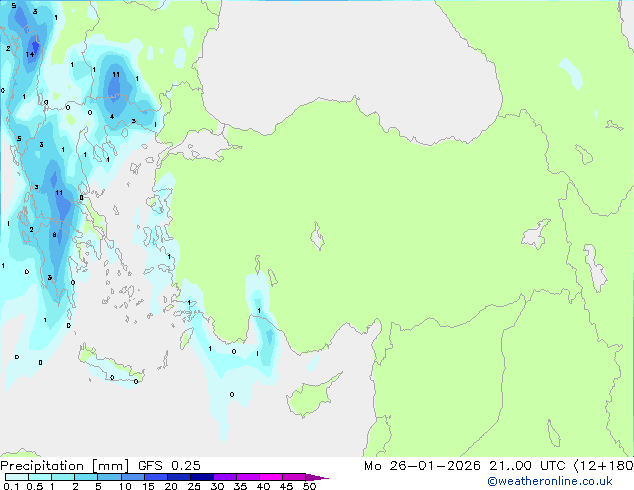Click the "Mo 26-01-2026 21..00 UTC" timestamp
Screen dimensions: 634x490
[x=465, y=466]
